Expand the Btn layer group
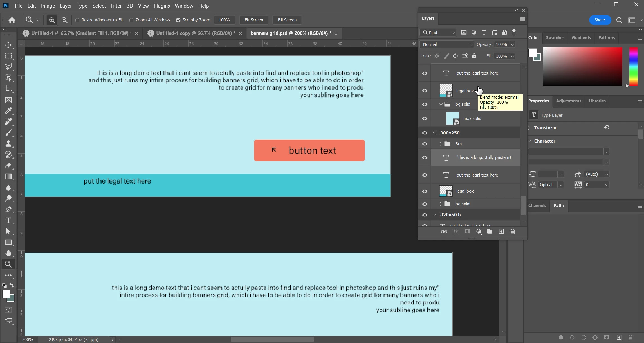Image resolution: width=644 pixels, height=343 pixels. pos(441,144)
